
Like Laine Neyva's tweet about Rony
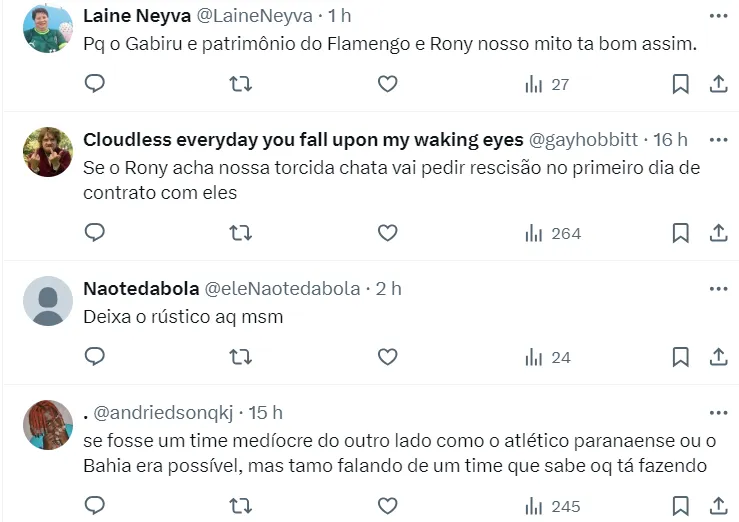point(387,85)
